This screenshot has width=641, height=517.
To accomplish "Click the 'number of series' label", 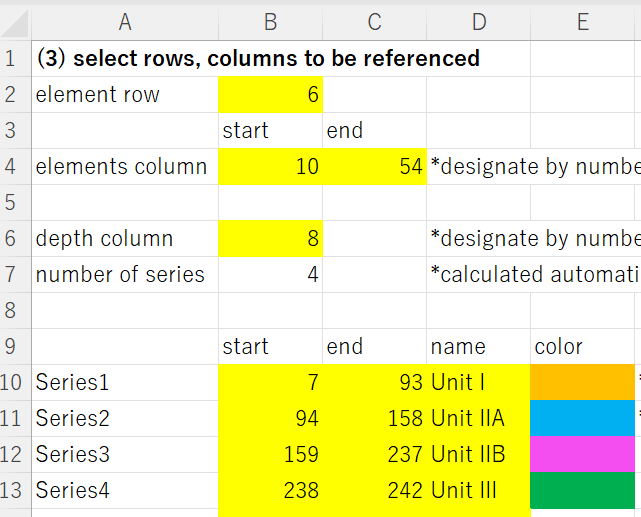I will coord(125,274).
